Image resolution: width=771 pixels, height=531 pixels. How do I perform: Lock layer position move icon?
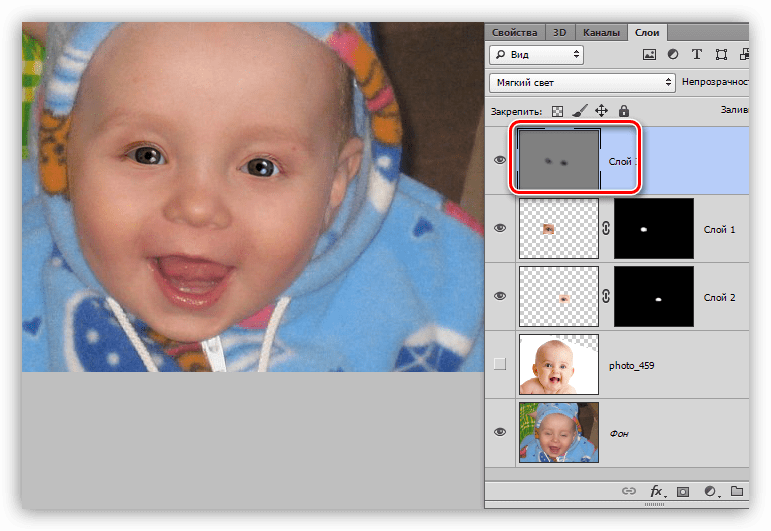601,111
